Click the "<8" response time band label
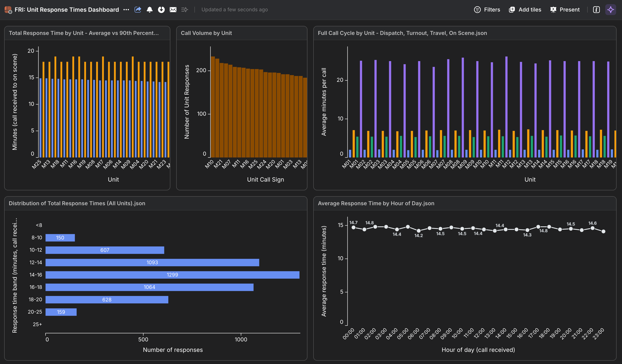Screen dimensions: 622x364 tap(39, 225)
